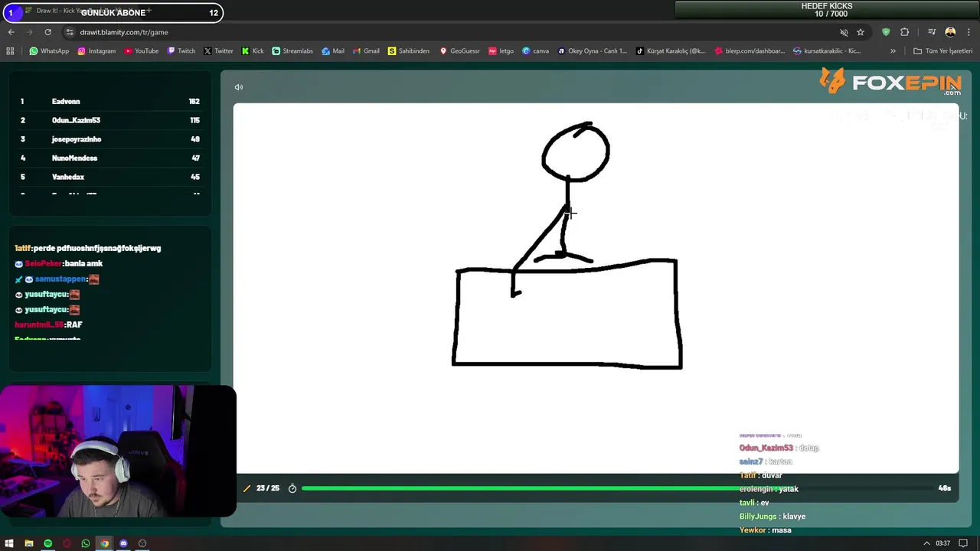Reload the drawit.blamity.com page

pos(47,32)
